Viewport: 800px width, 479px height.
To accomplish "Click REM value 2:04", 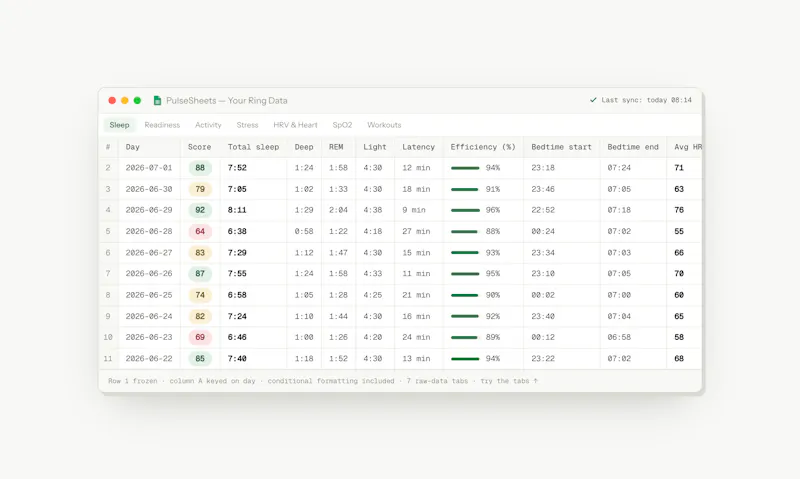I will pos(338,210).
